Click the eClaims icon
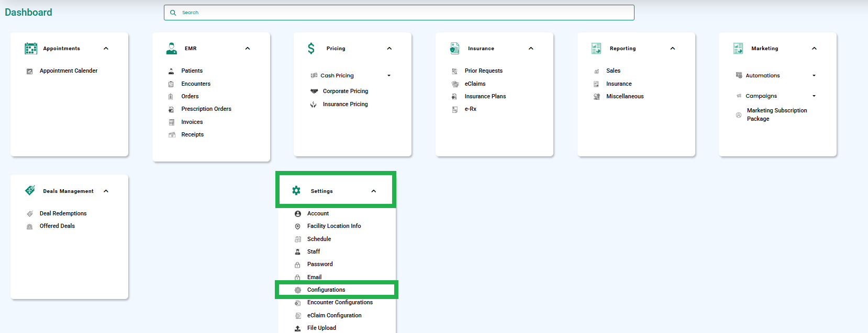 (455, 84)
